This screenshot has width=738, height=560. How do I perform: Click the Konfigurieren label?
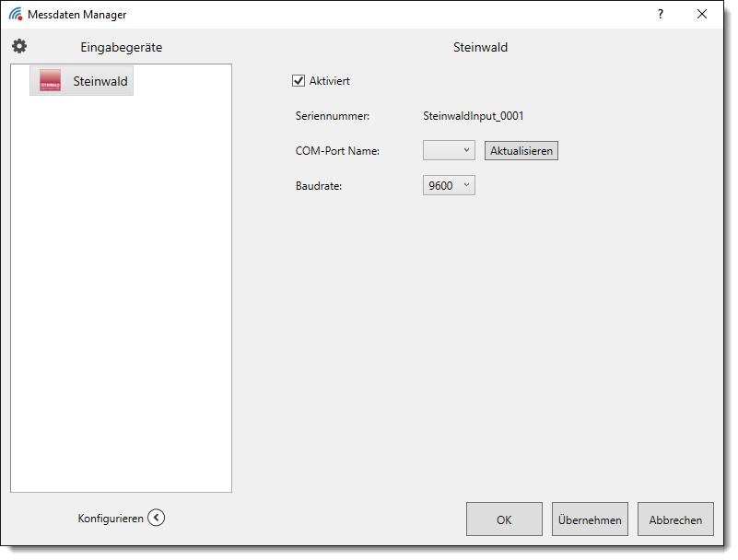click(111, 519)
